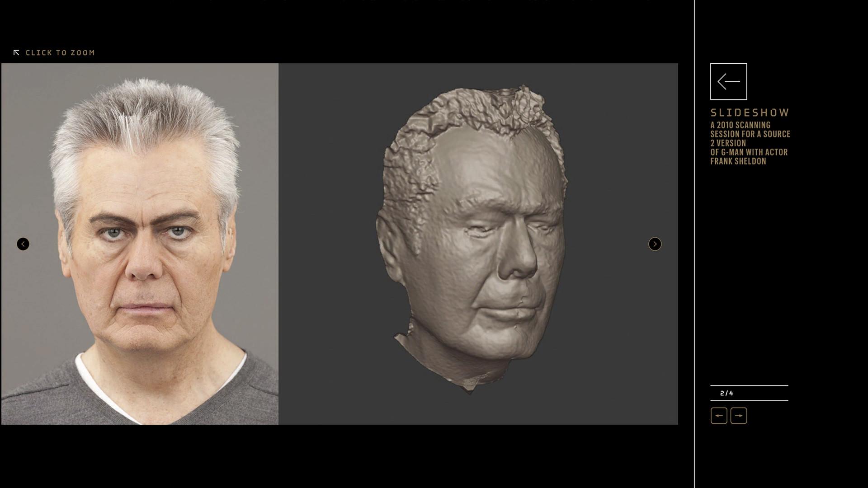Click the SESSION FOR A SOURCE caption line
The height and width of the screenshot is (488, 868).
(x=750, y=134)
